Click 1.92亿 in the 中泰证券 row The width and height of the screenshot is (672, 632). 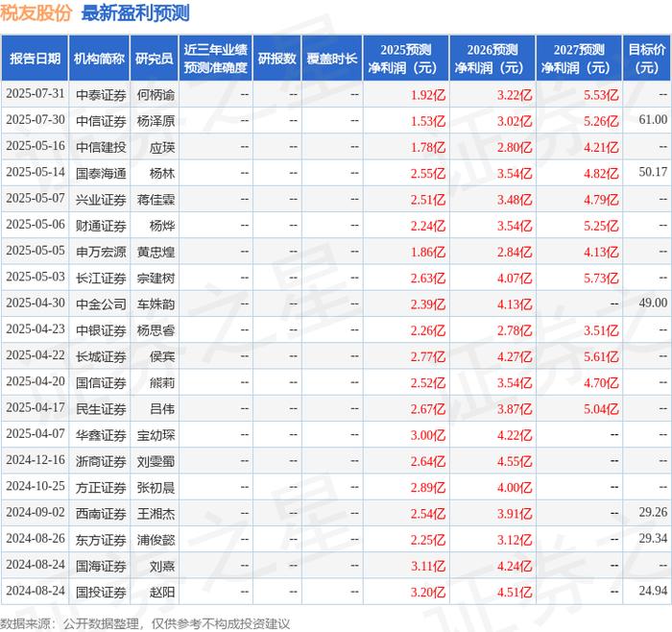(428, 95)
